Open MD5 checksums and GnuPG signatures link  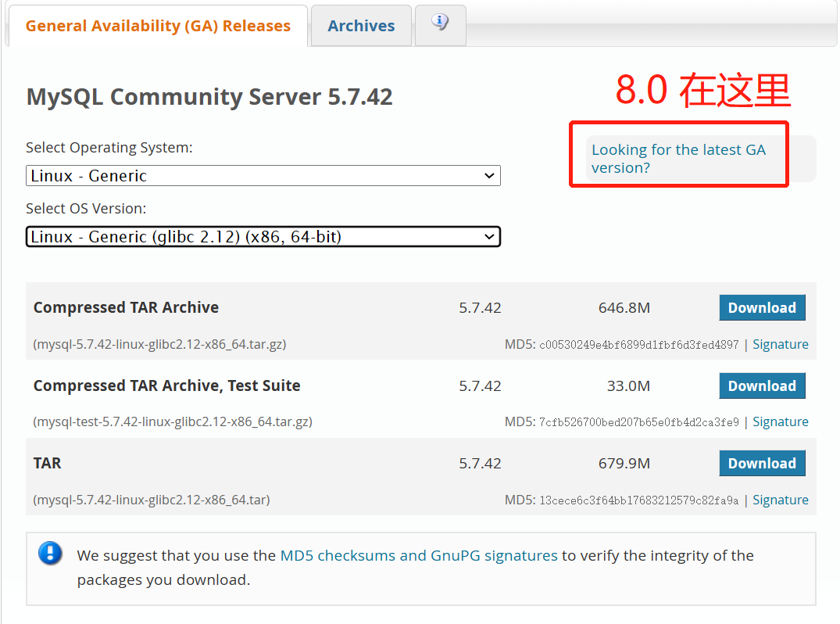pyautogui.click(x=419, y=555)
